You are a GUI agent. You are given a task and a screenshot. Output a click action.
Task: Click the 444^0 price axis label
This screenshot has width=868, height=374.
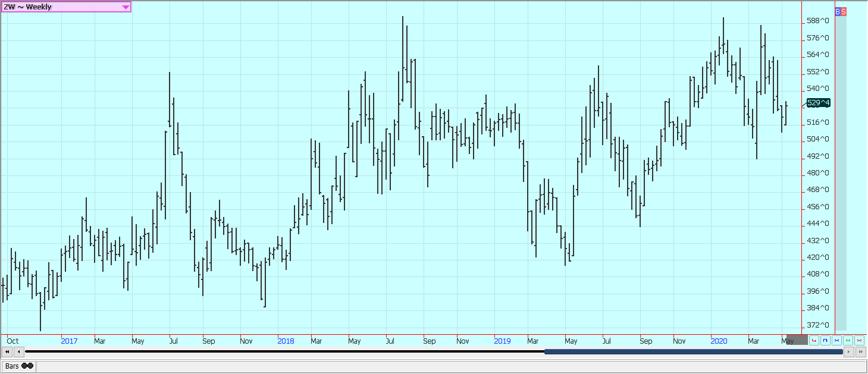[818, 224]
